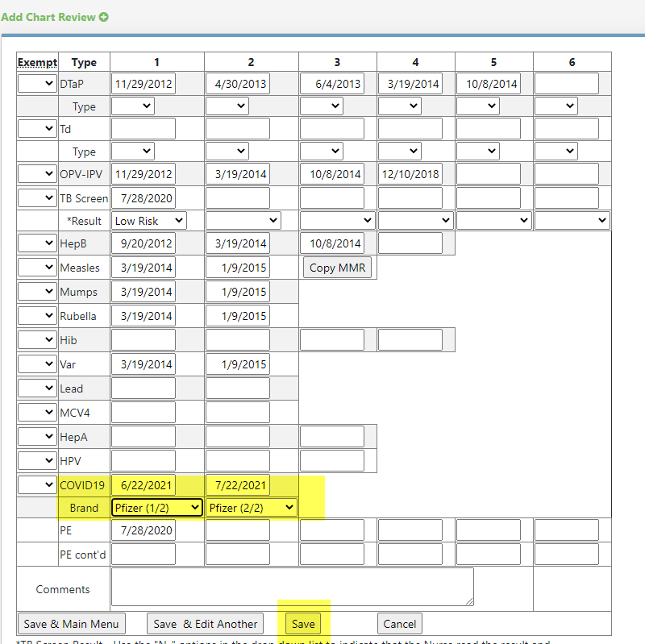Image resolution: width=645 pixels, height=644 pixels.
Task: Open the COVID19 exempt dropdown
Action: pyautogui.click(x=37, y=485)
